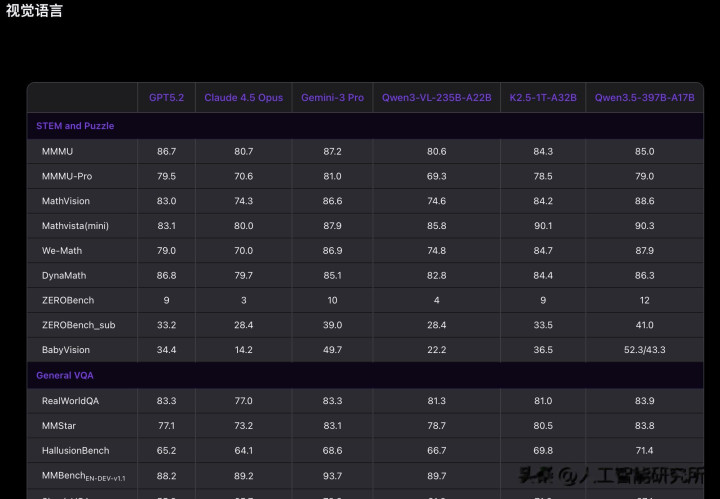This screenshot has height=499, width=720.
Task: Click the ZEROBench row label
Action: (x=68, y=300)
